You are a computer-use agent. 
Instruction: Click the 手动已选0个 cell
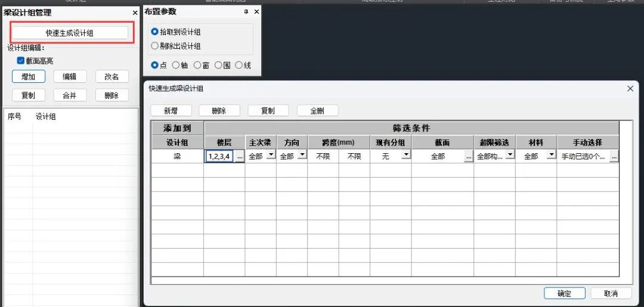click(583, 156)
